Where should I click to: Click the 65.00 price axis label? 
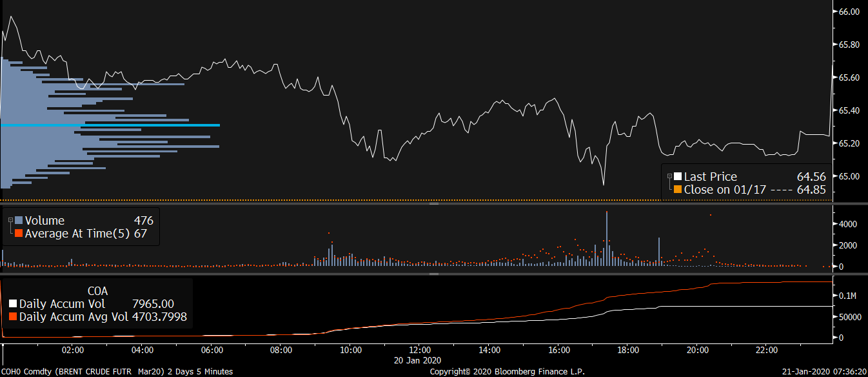point(849,176)
